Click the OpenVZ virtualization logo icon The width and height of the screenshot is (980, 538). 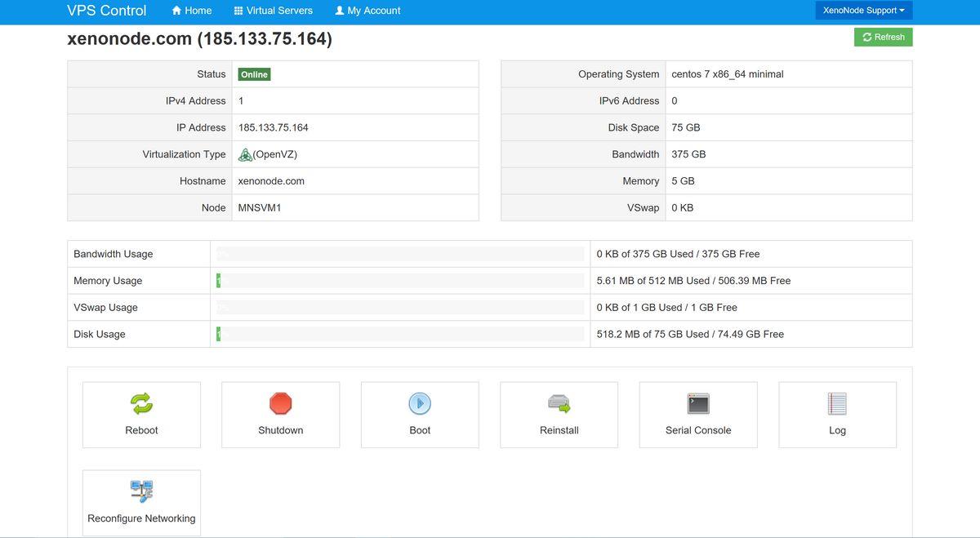tap(245, 154)
